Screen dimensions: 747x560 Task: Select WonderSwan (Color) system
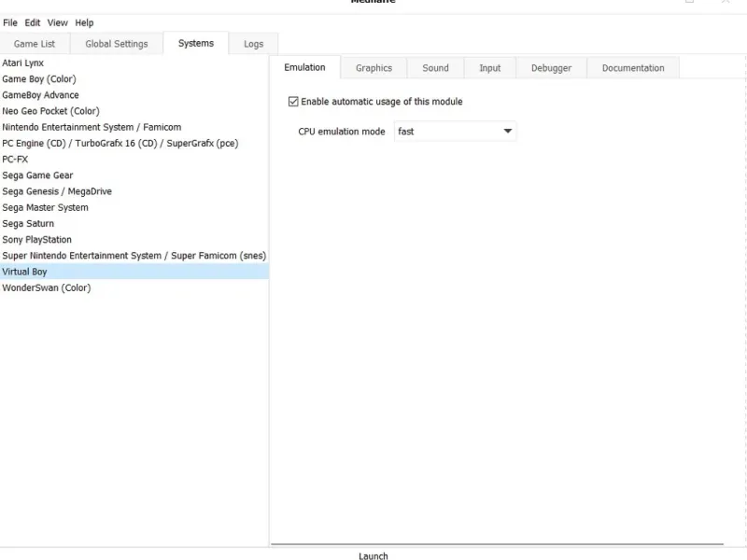[134, 288]
